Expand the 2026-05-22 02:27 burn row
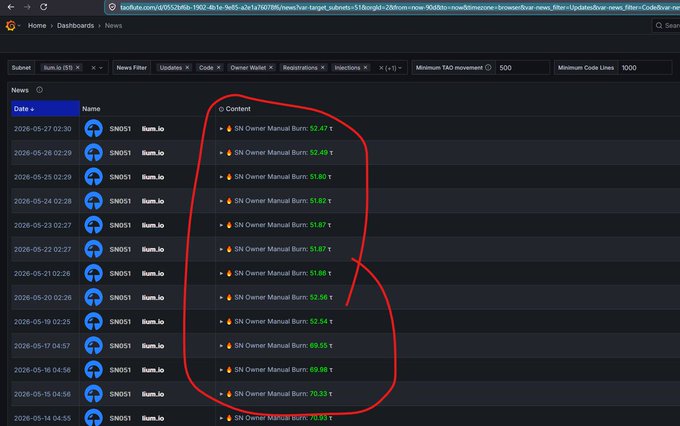 (221, 249)
